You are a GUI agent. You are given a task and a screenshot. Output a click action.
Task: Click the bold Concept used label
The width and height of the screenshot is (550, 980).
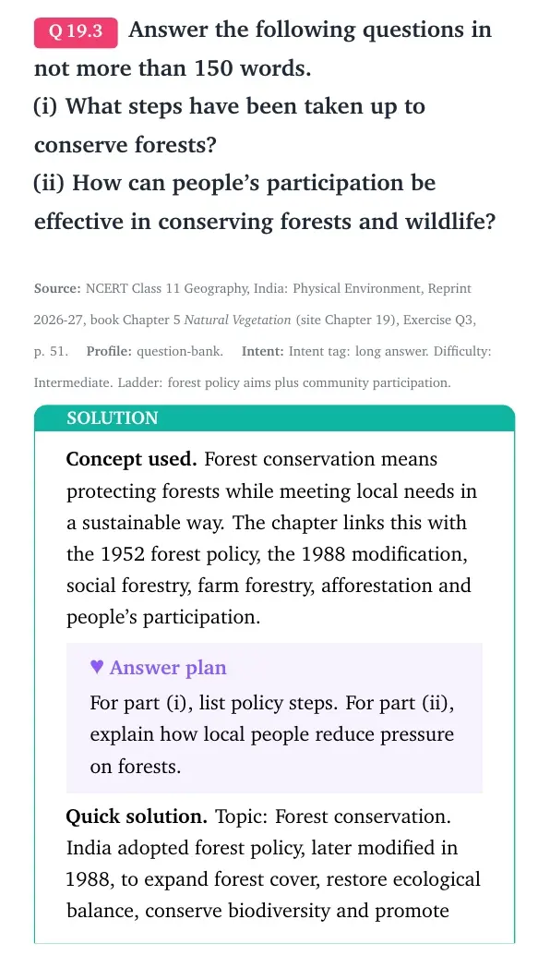[132, 459]
